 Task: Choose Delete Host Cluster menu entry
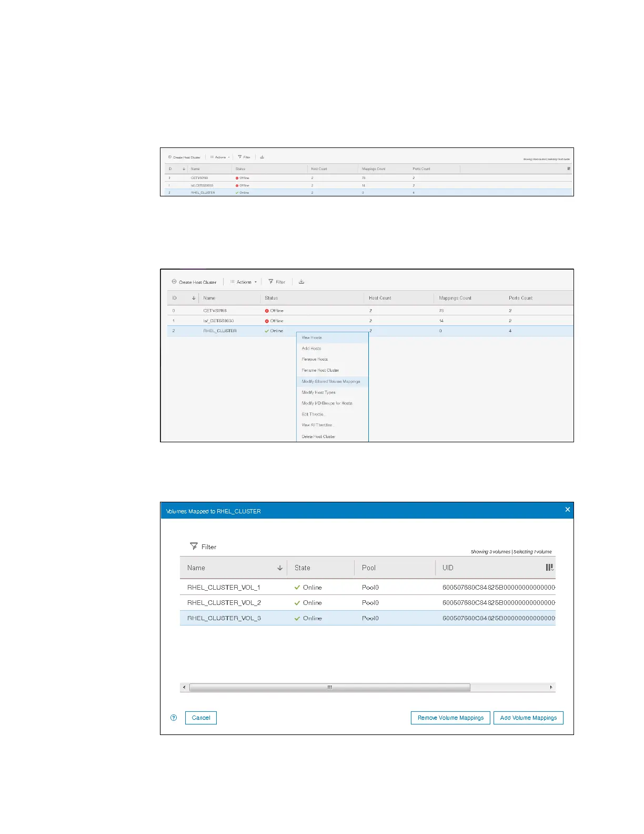[x=333, y=436]
